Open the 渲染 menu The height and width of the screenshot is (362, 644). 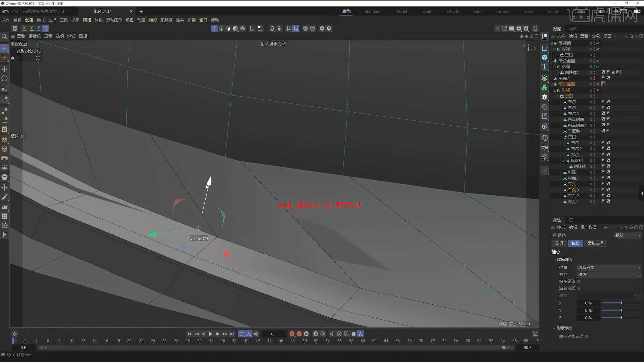tap(180, 20)
